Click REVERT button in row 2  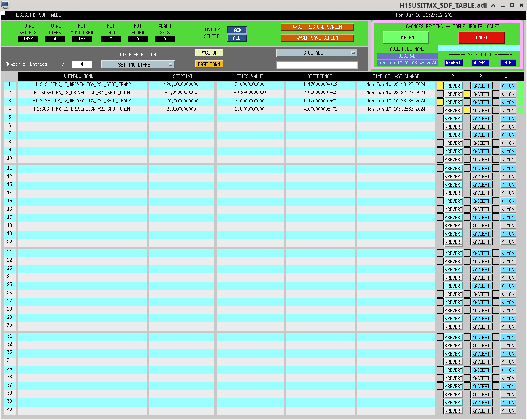point(454,94)
